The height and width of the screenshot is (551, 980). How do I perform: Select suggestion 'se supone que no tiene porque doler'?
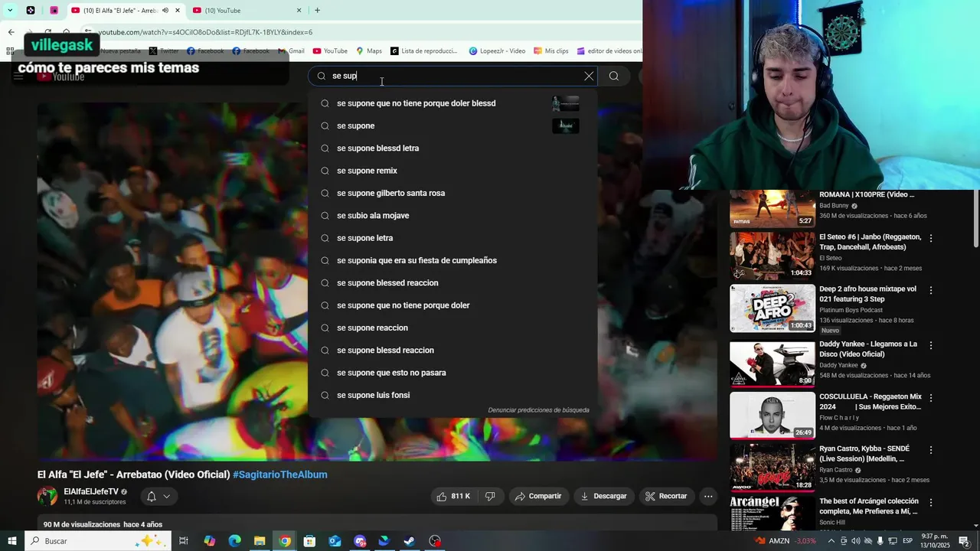[452, 305]
